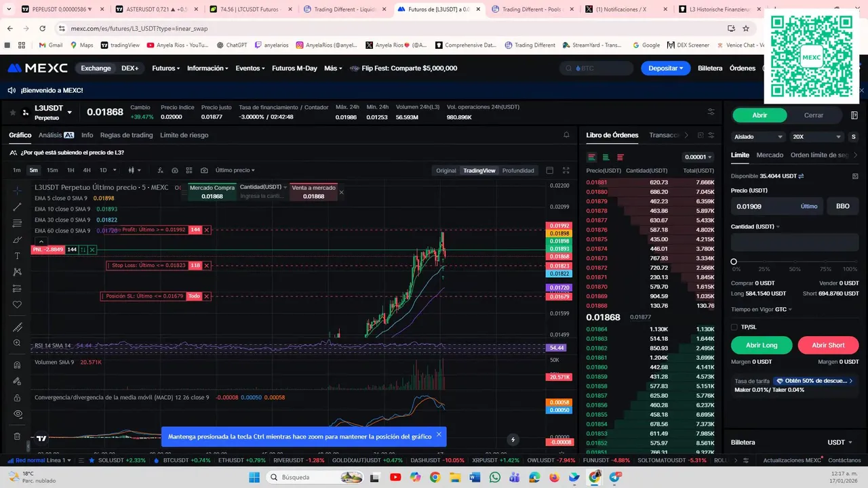Enable the TP/SL checkbox
Image resolution: width=868 pixels, height=488 pixels.
point(734,327)
